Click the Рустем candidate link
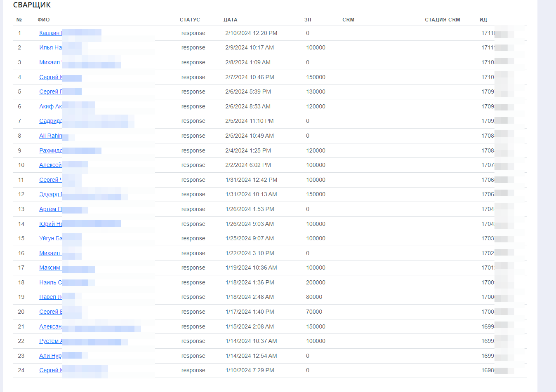 (x=50, y=341)
